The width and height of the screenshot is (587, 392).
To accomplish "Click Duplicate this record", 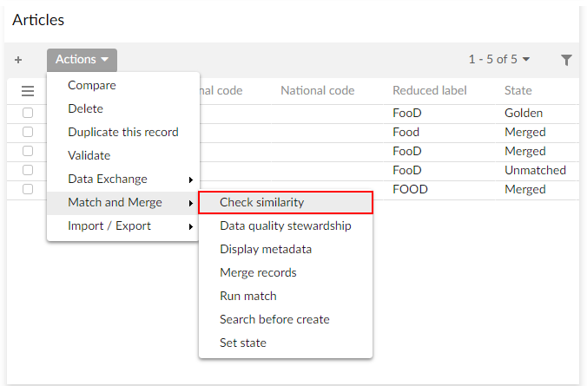I will pyautogui.click(x=122, y=133).
